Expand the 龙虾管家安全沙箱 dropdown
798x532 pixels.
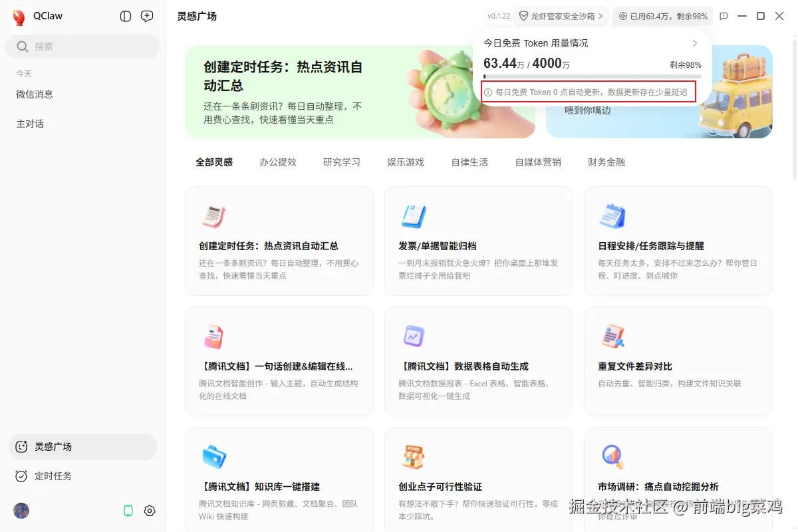(561, 15)
